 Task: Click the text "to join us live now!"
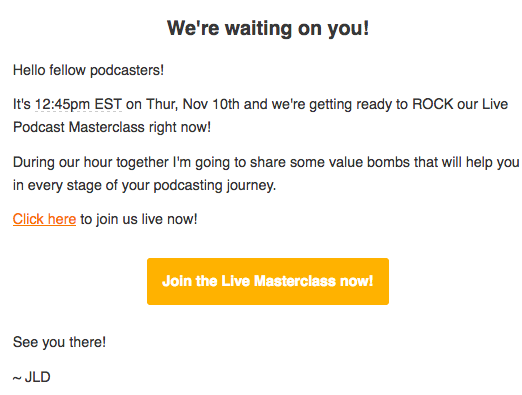point(139,220)
